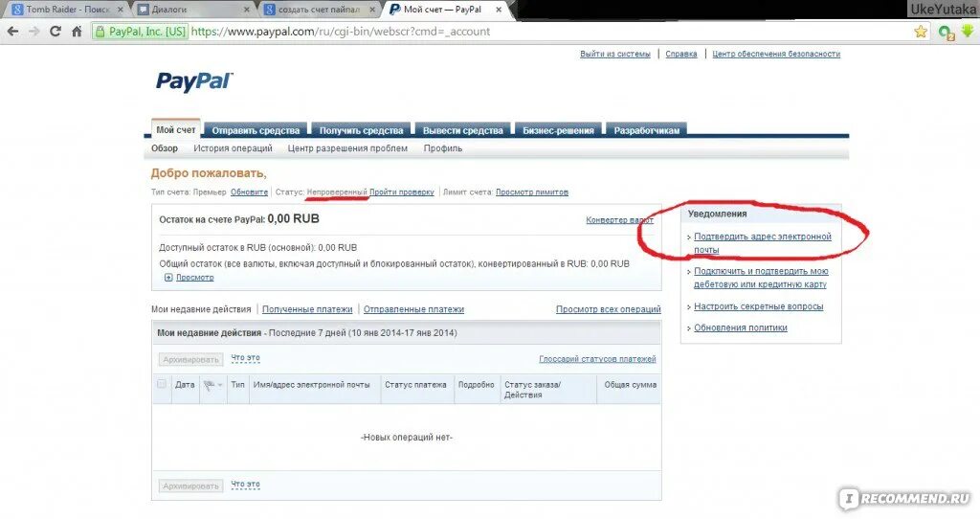The height and width of the screenshot is (519, 980).
Task: Click the PayPal logo
Action: (193, 82)
